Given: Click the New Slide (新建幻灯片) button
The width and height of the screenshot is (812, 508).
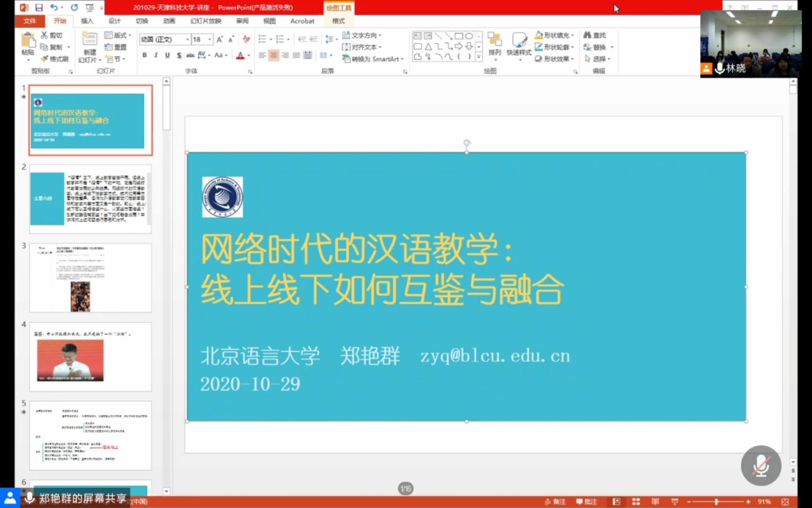Looking at the screenshot, I should (x=89, y=47).
